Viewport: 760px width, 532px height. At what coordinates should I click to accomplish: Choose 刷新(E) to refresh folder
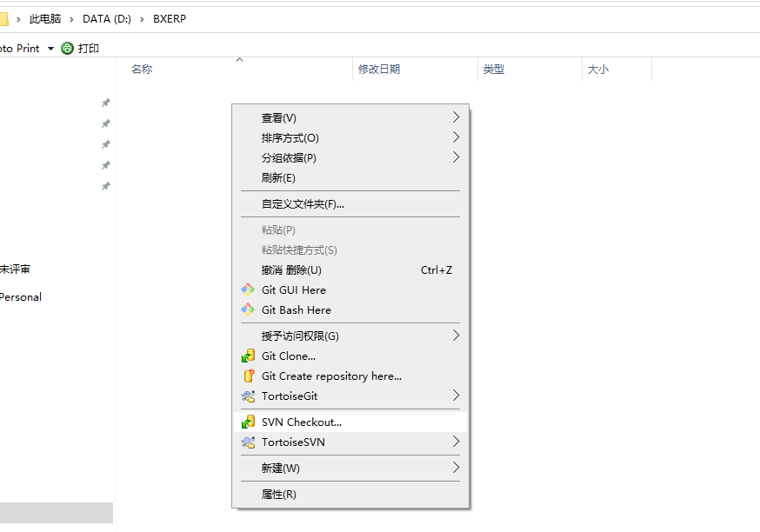click(350, 178)
